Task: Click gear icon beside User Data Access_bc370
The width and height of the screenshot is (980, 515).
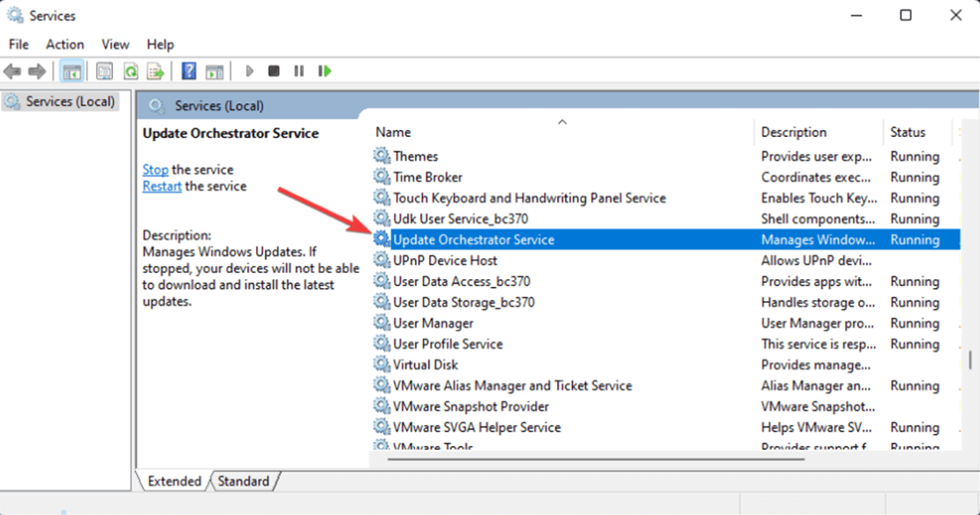Action: tap(382, 281)
